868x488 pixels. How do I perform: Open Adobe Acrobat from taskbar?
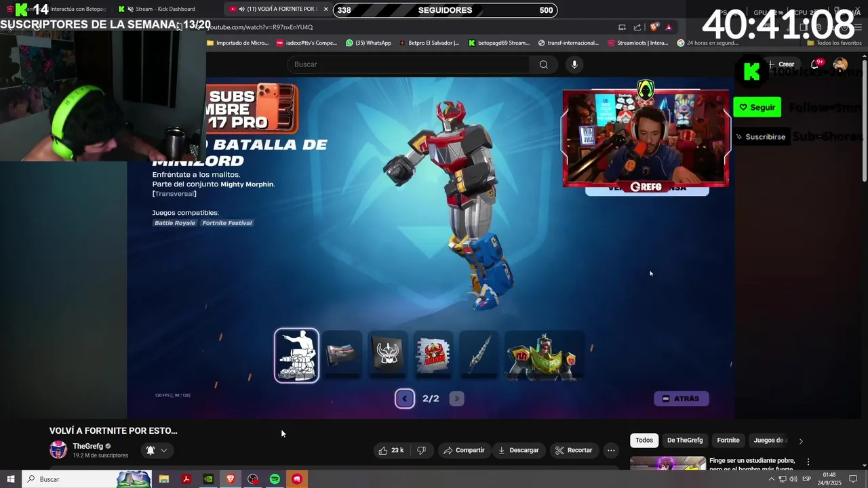click(x=186, y=479)
